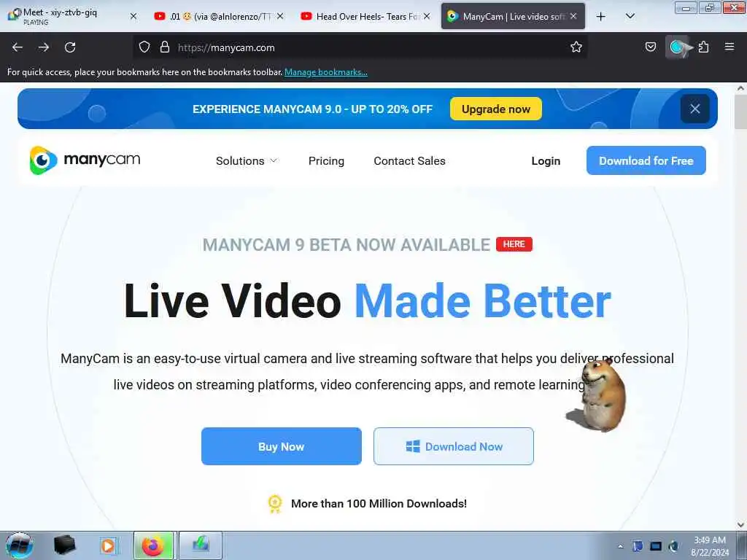Image resolution: width=747 pixels, height=560 pixels.
Task: Click the taskbar clock showing 3:49 AM
Action: (710, 545)
